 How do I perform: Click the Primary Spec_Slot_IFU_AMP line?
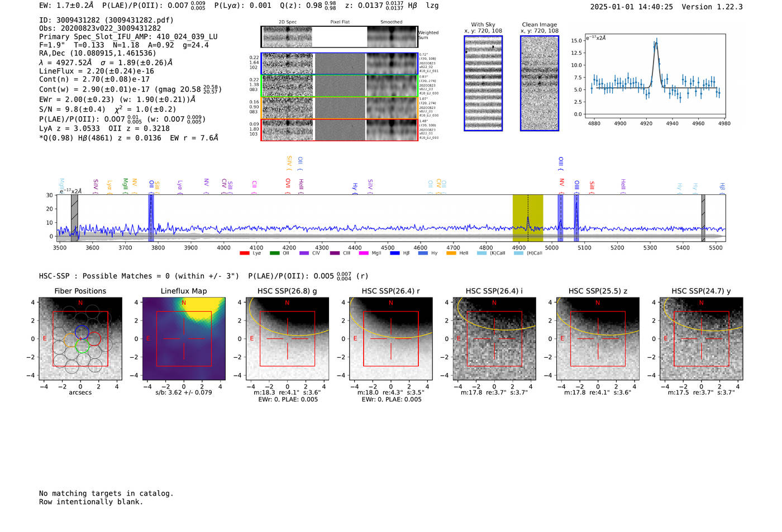128,36
